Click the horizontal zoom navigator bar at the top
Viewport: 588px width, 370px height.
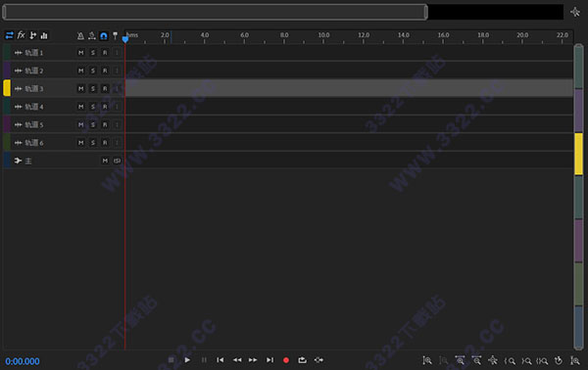click(x=215, y=12)
